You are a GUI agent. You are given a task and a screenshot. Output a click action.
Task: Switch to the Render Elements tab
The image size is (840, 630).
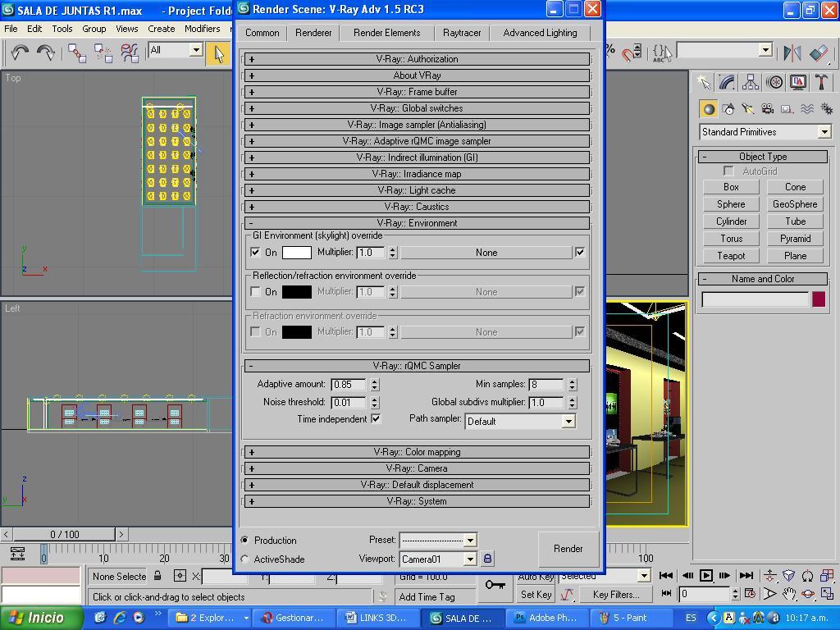click(x=387, y=33)
